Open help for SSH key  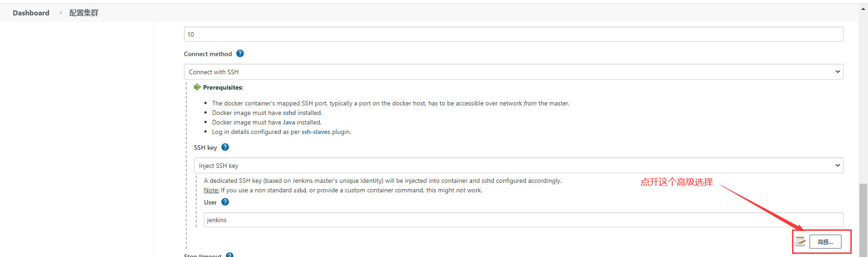pos(225,147)
